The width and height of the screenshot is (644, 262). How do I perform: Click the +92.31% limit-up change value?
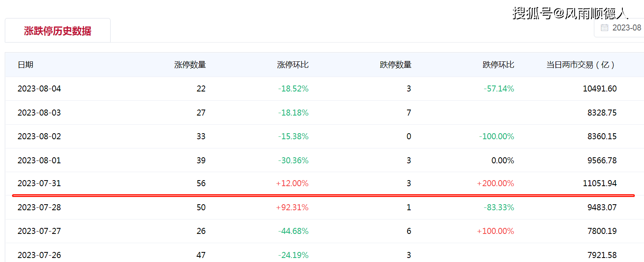tap(292, 207)
